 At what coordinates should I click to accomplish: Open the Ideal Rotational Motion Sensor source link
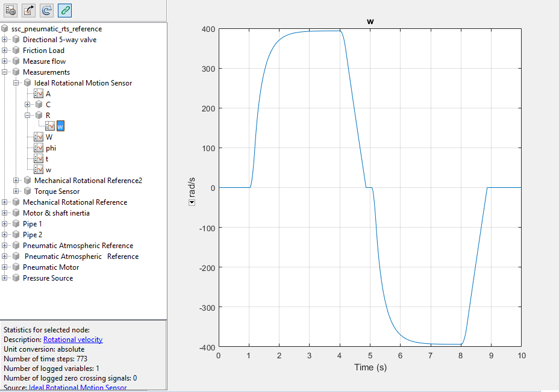[78, 388]
